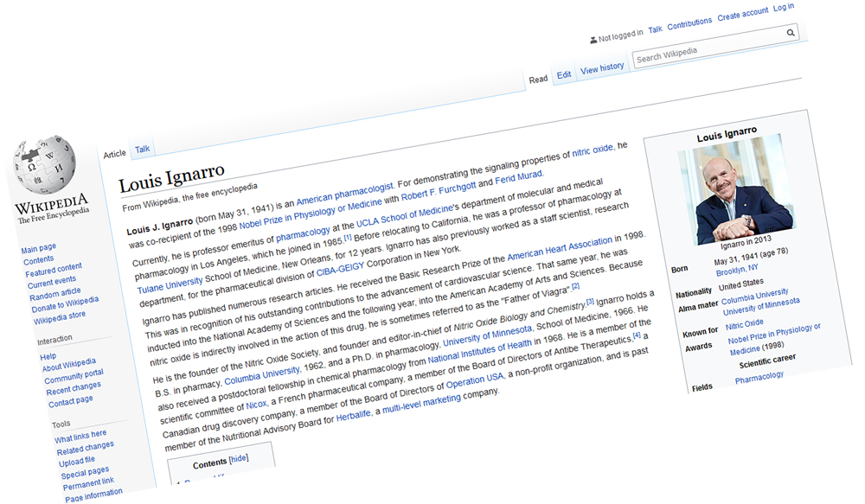Screen dimensions: 865x504
Task: Click the Wikipedia globe logo
Action: [x=50, y=166]
